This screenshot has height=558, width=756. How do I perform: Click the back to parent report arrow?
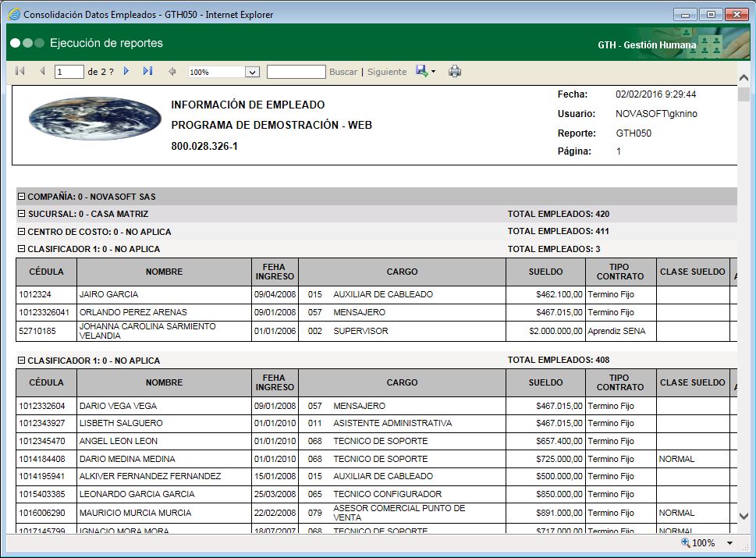(x=173, y=71)
